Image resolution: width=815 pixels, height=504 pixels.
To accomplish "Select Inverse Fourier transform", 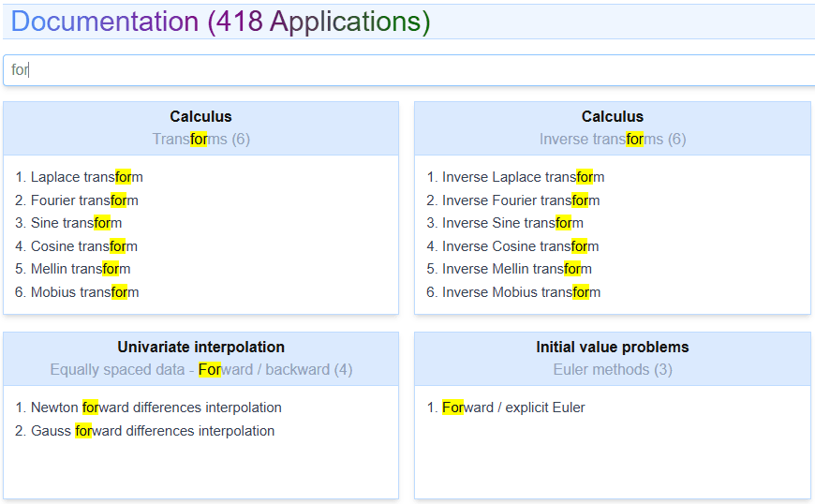I will tap(521, 200).
